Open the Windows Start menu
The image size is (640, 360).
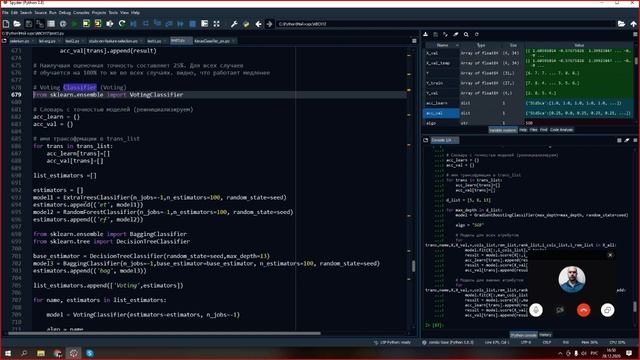pos(7,353)
